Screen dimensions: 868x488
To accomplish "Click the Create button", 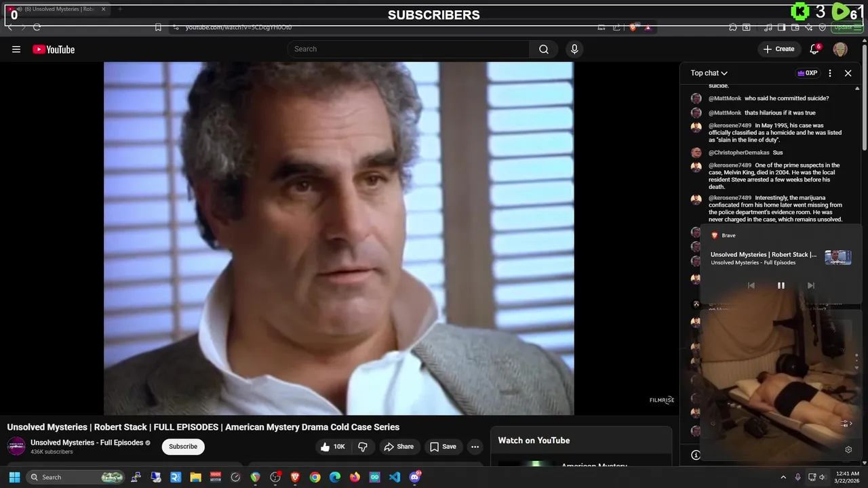I will 778,49.
